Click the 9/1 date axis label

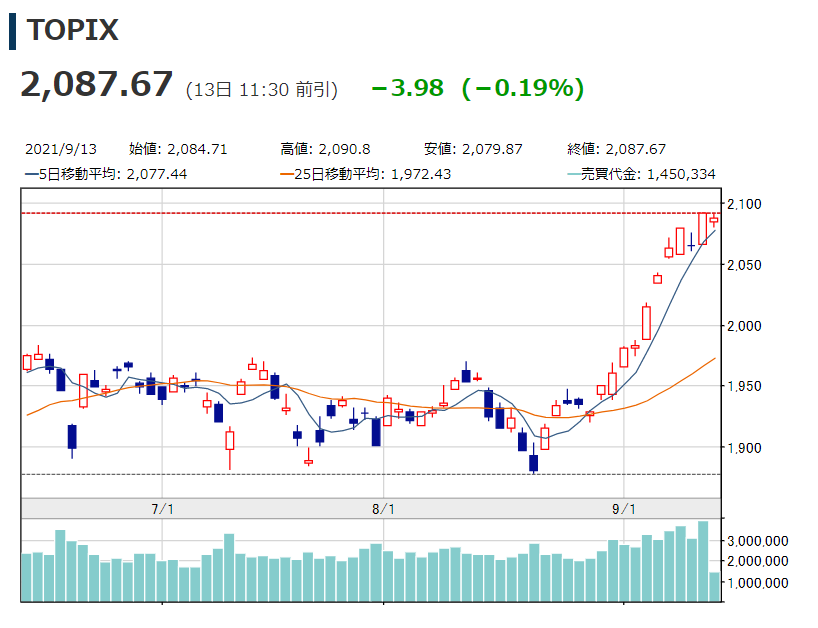[624, 509]
